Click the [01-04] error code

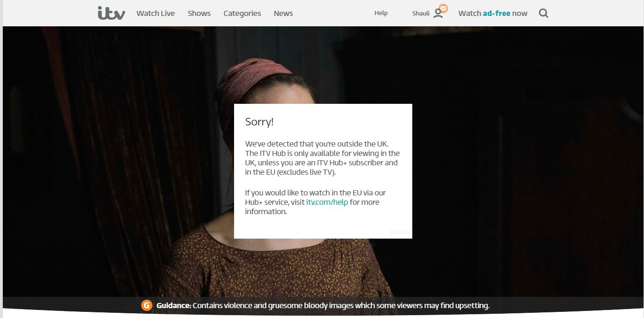point(400,232)
